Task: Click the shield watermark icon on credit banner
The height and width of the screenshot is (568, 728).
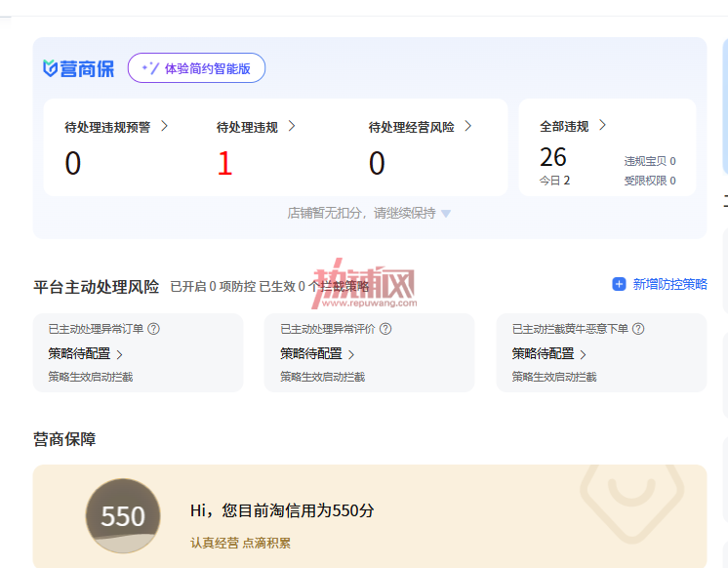Action: [x=632, y=502]
